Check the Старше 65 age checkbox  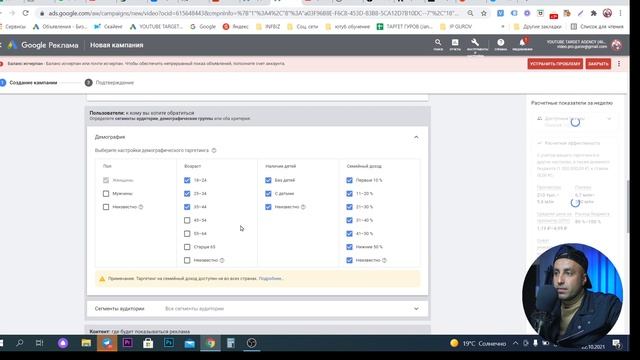[187, 247]
